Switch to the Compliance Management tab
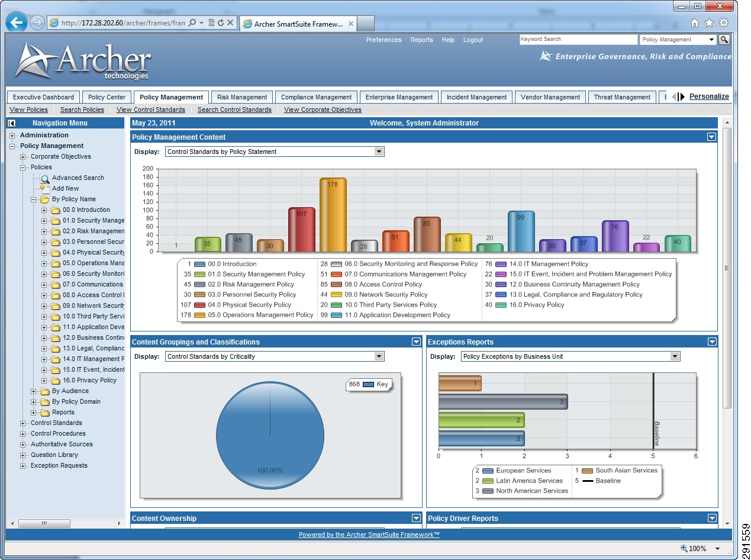 (316, 97)
